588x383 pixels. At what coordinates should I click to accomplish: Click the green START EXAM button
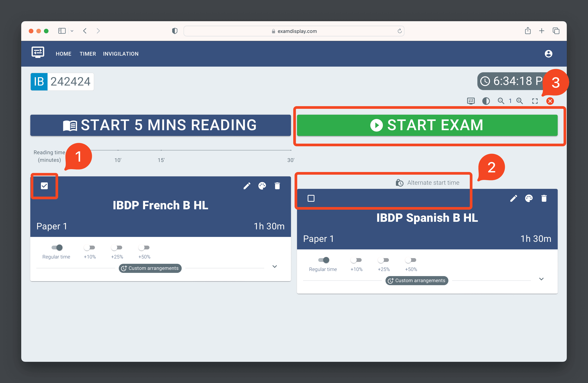pyautogui.click(x=427, y=125)
